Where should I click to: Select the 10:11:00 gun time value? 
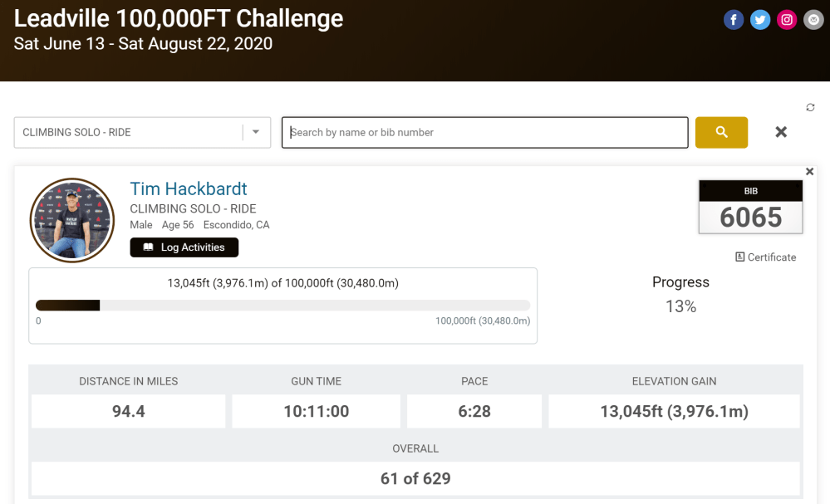317,411
